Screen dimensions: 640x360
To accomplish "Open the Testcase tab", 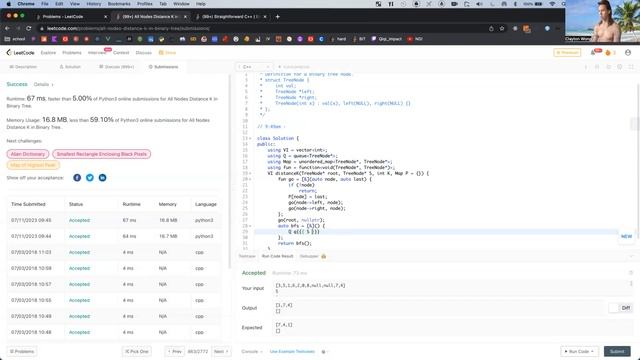I will click(247, 256).
